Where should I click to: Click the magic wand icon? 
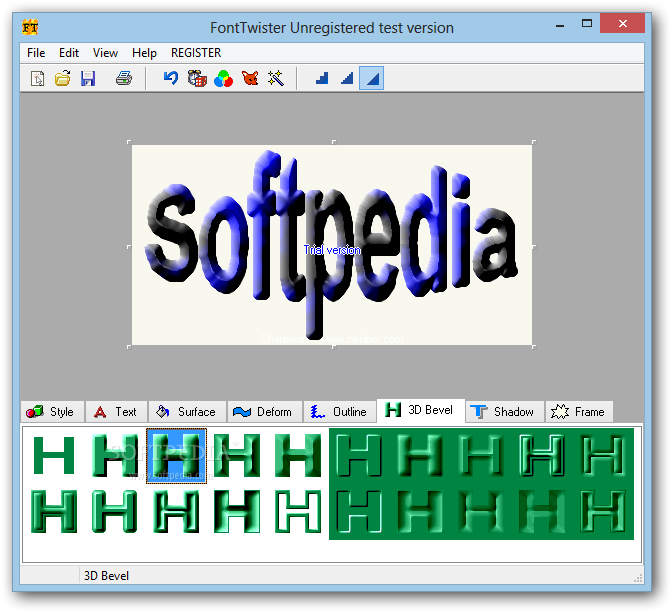coord(276,78)
